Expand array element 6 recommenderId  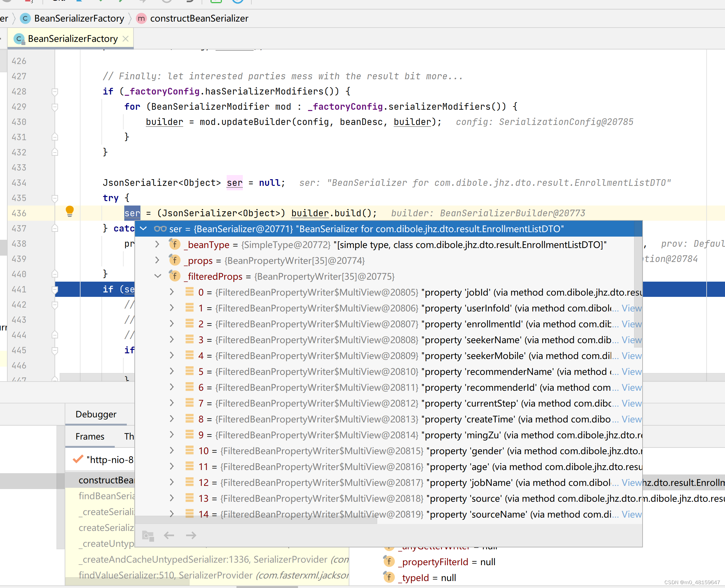click(172, 387)
